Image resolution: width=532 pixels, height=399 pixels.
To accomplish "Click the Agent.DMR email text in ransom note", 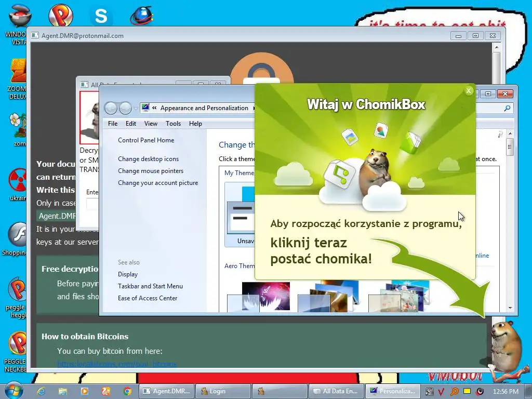I will 57,216.
